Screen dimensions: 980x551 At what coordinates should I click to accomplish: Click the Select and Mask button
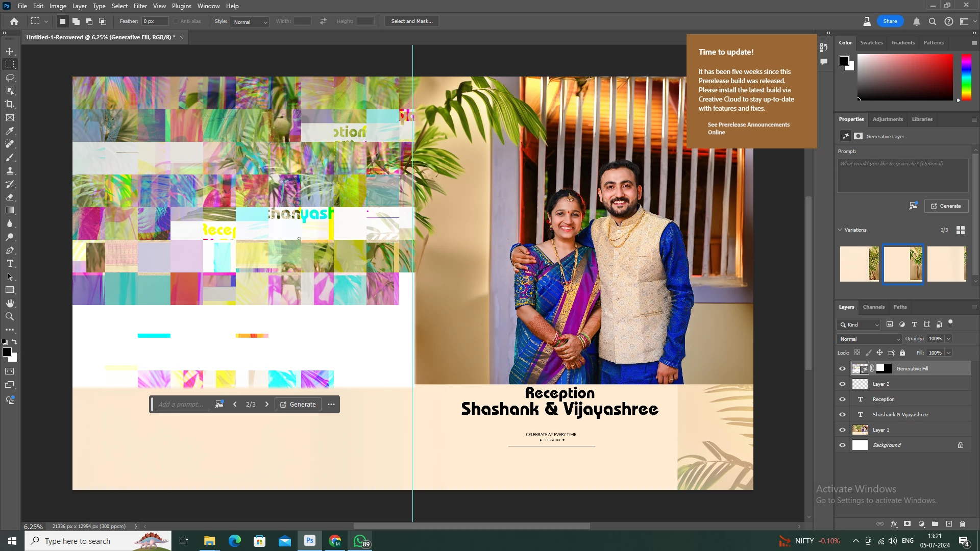pyautogui.click(x=411, y=21)
